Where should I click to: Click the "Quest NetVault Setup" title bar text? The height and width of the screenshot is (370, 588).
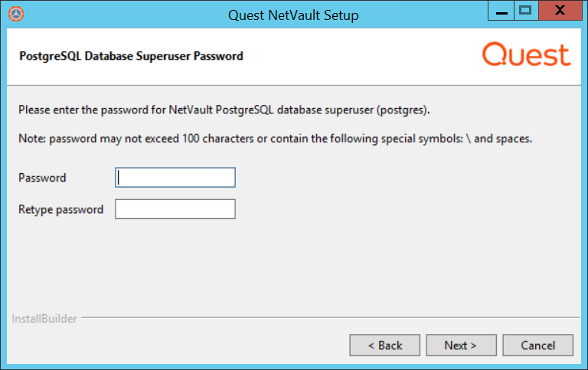pos(293,15)
